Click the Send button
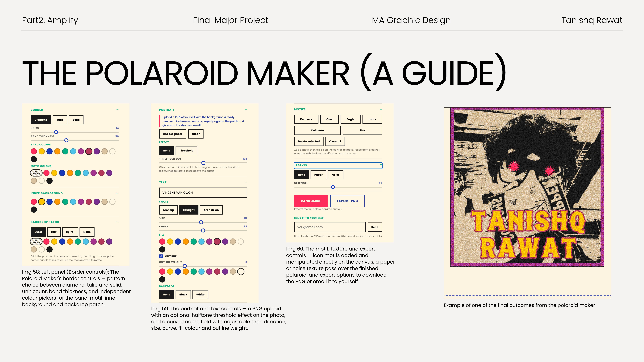This screenshot has height=362, width=644. point(375,227)
